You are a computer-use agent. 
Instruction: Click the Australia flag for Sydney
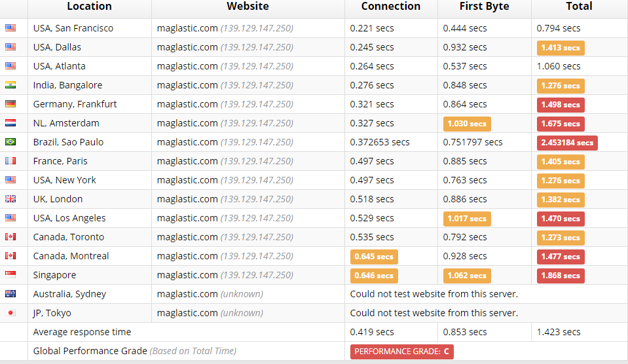(10, 293)
